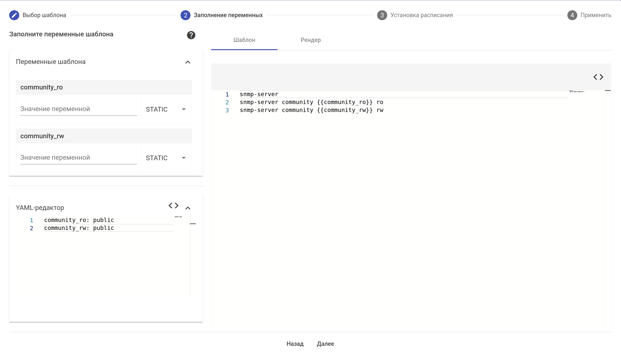The width and height of the screenshot is (621, 364).
Task: Collapse the template variables panel
Action: coord(188,62)
